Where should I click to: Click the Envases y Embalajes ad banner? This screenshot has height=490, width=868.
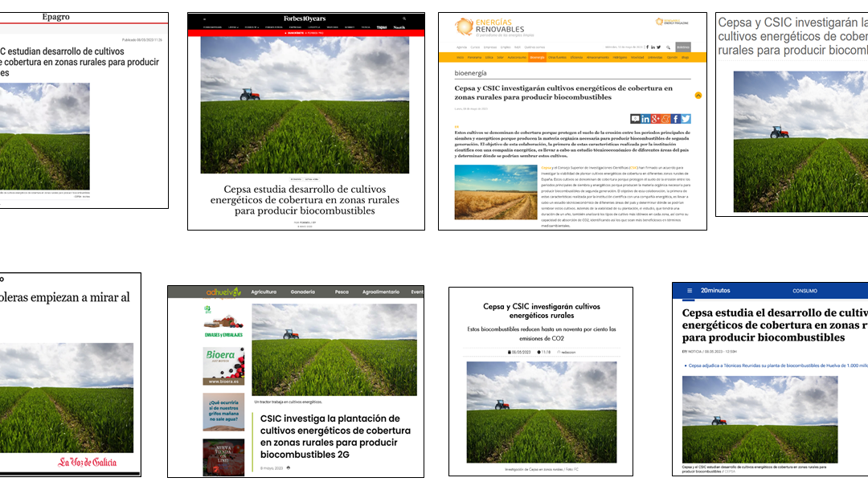tap(223, 321)
